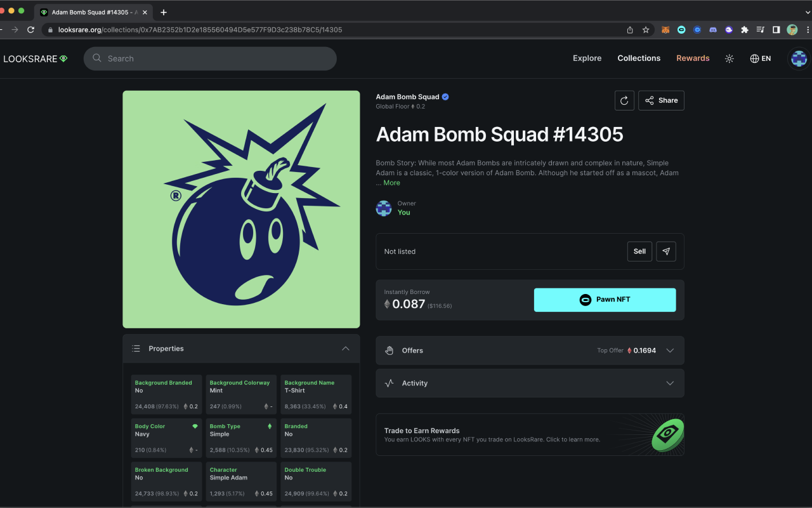Screen dimensions: 812x508
Task: Open the LooksRare account avatar menu
Action: coord(799,58)
